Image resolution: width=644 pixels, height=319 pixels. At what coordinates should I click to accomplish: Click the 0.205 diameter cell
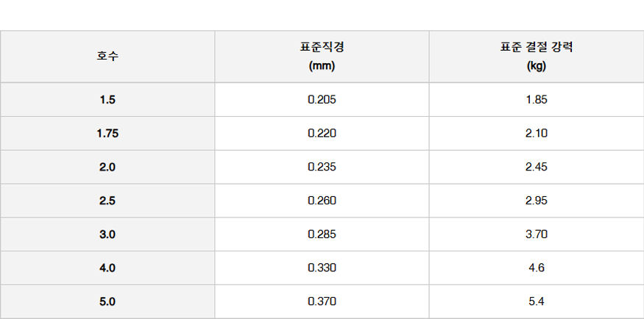[x=322, y=100]
